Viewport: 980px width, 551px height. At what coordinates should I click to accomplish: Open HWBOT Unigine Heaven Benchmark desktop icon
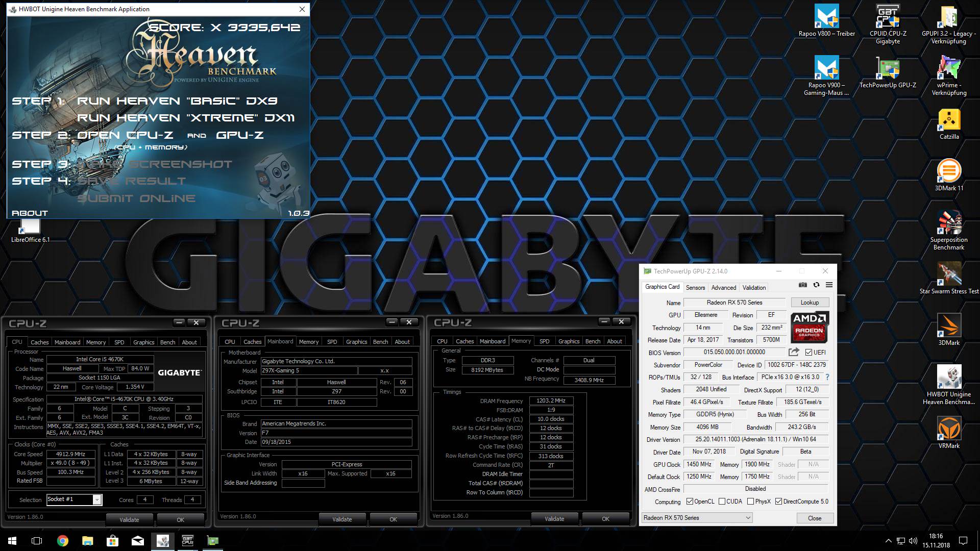tap(949, 385)
